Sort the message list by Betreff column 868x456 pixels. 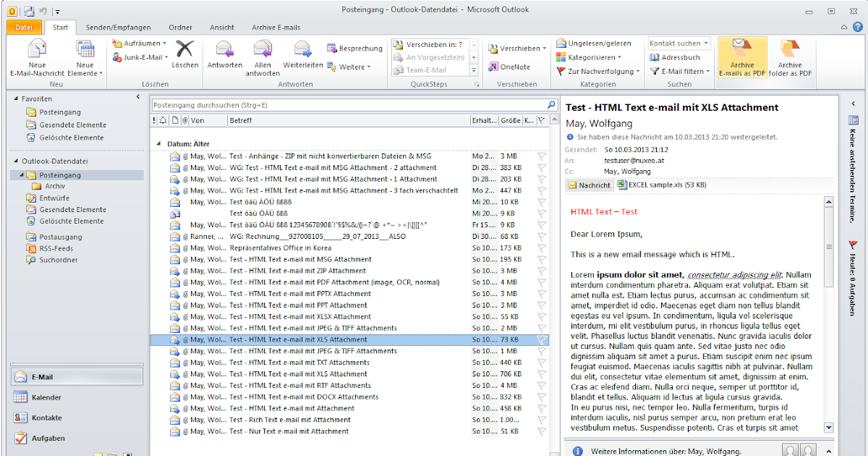[349, 120]
